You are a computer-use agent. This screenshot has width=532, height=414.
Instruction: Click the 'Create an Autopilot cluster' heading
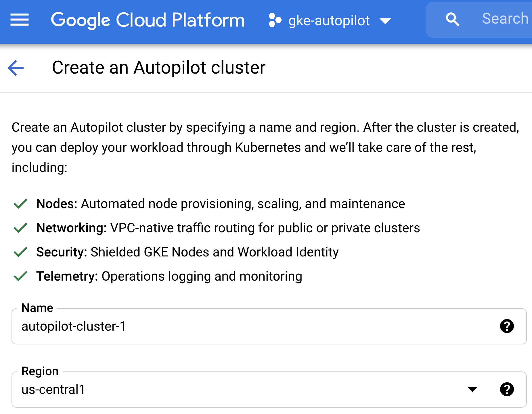point(159,68)
